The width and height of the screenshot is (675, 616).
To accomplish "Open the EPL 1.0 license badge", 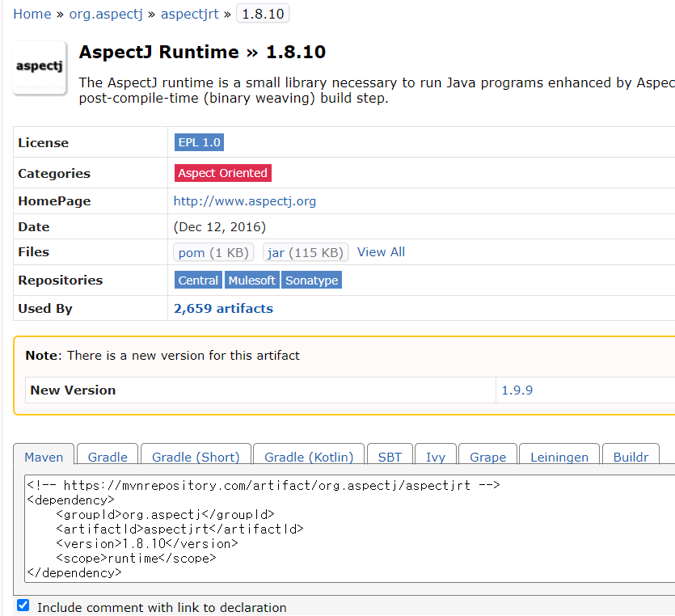I will pos(199,141).
